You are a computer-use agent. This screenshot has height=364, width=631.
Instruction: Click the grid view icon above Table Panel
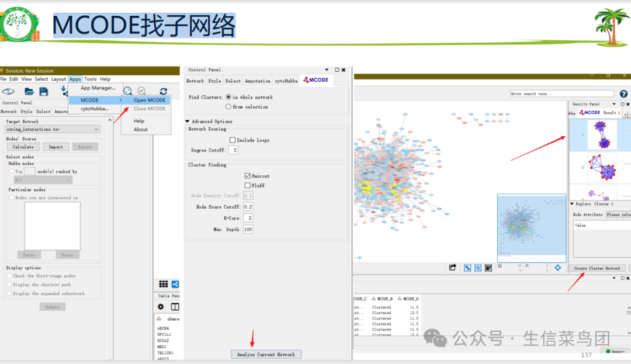click(164, 284)
